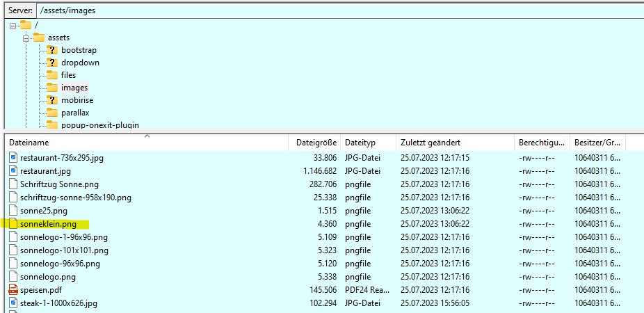Collapse the assets folder tree node

(x=26, y=38)
